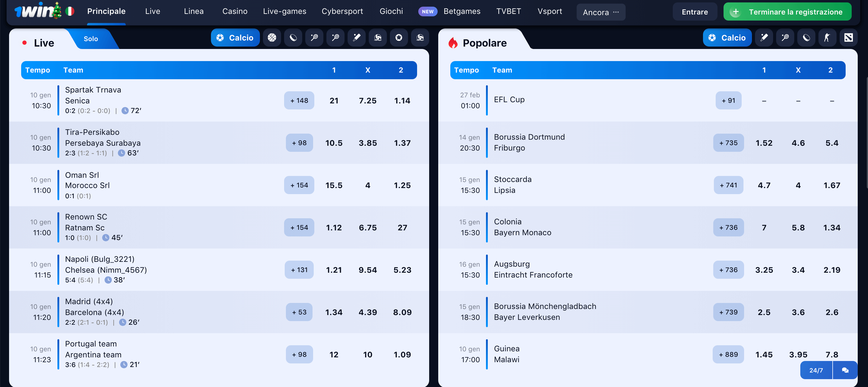Screen dimensions: 868x387
Task: Pick odds 1.34 for Bayern Monaco
Action: pyautogui.click(x=832, y=228)
